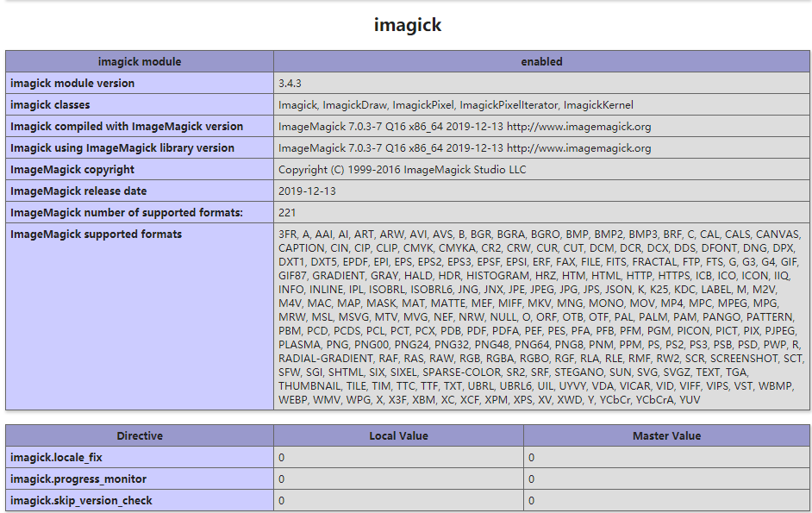This screenshot has width=812, height=513.
Task: Select the "ImageMagick release date" label
Action: point(78,191)
